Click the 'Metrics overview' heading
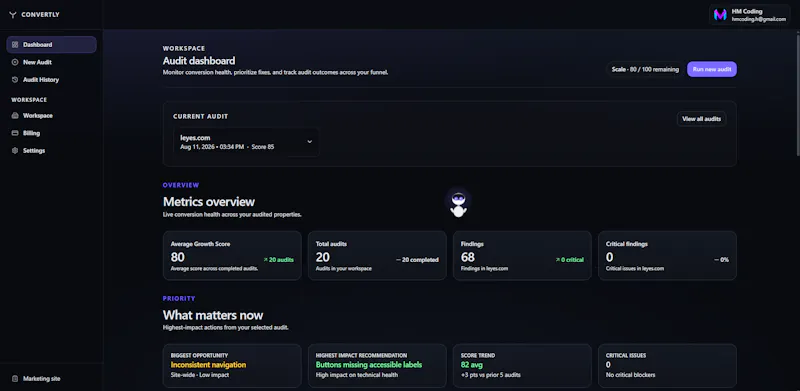Screen dimensions: 800x391 click(x=209, y=202)
